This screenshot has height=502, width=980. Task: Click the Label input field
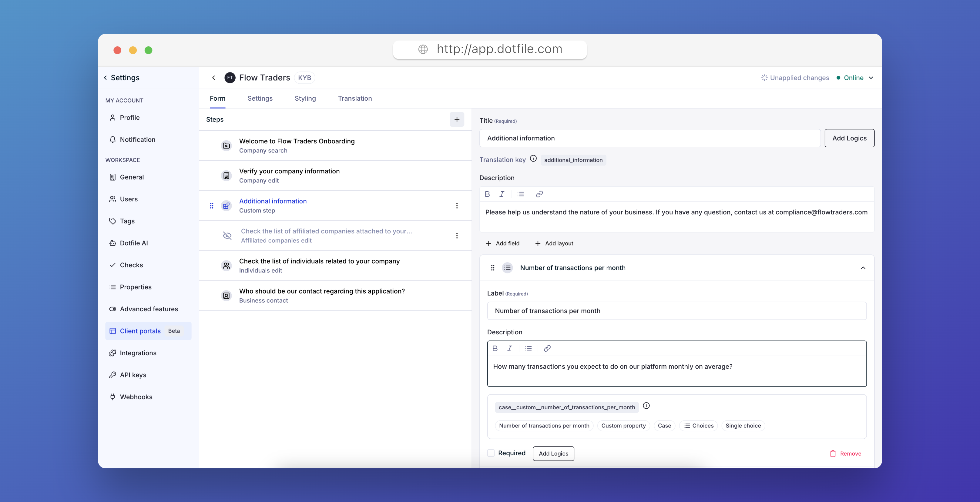[x=676, y=311]
